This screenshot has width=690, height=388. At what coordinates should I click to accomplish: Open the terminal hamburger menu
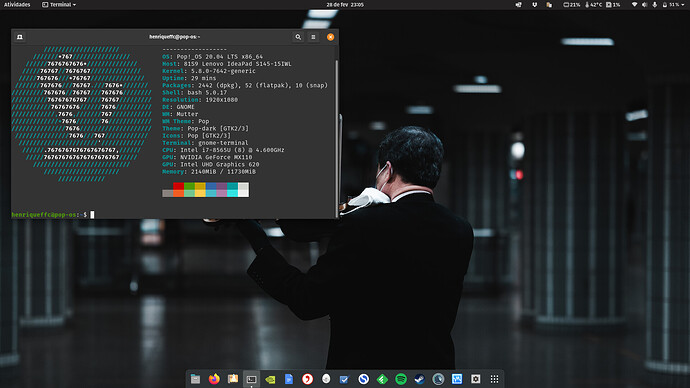313,37
